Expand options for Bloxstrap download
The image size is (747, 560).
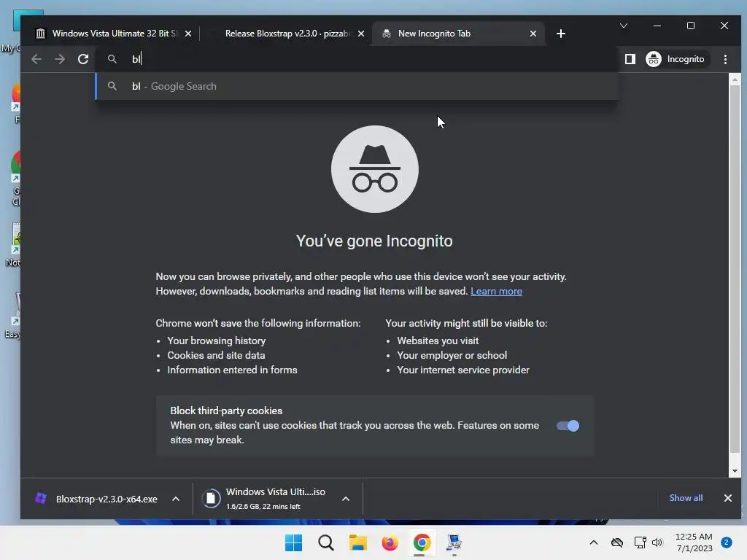click(176, 499)
